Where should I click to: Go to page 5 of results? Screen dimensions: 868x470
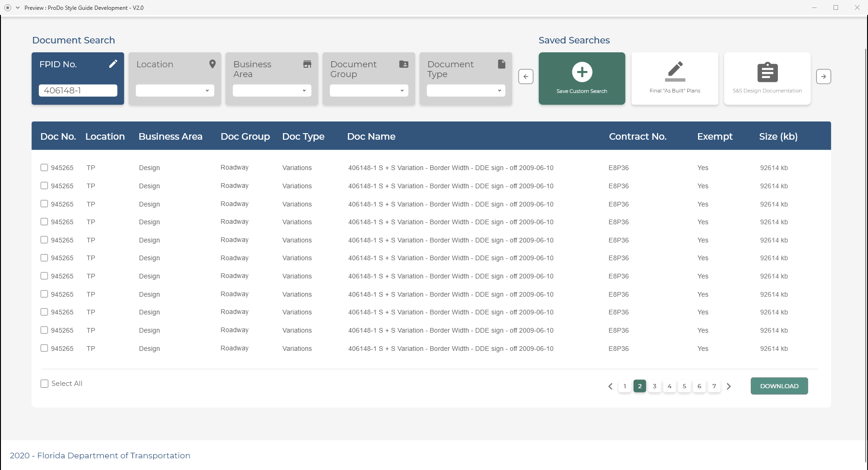(x=684, y=386)
